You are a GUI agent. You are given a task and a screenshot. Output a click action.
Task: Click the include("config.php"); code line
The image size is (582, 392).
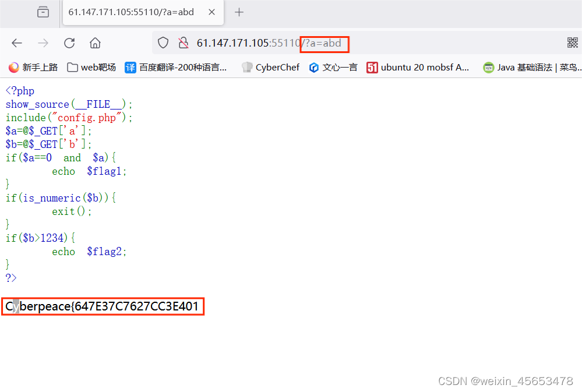click(69, 118)
